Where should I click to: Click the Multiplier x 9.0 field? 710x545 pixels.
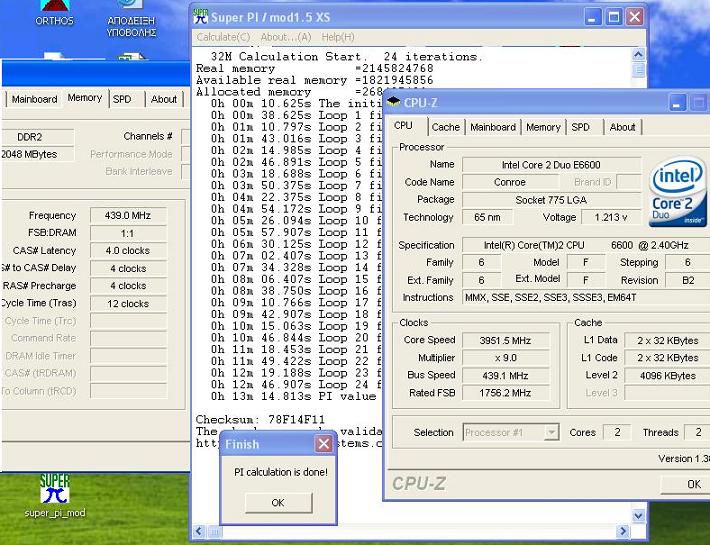coord(505,358)
